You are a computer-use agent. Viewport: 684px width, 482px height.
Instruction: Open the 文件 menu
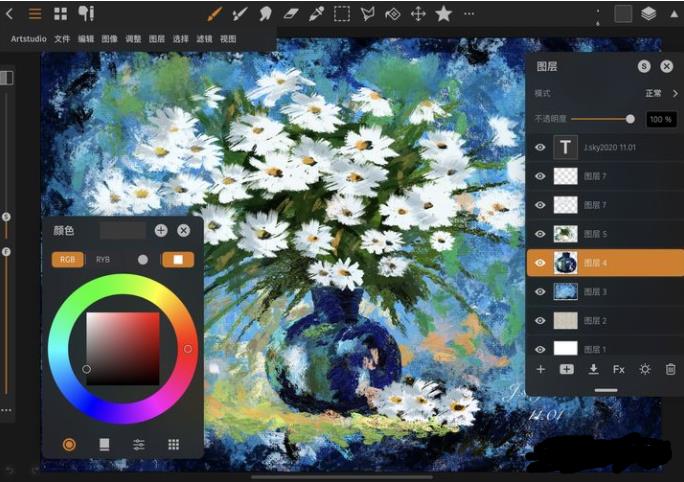click(x=62, y=39)
